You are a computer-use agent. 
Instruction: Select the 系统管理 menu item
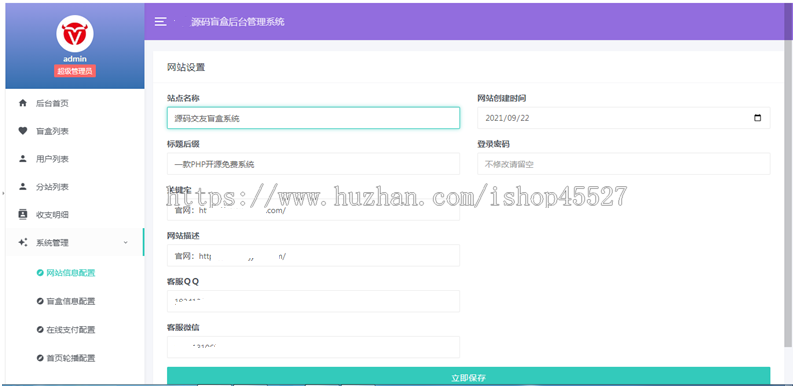(75, 242)
